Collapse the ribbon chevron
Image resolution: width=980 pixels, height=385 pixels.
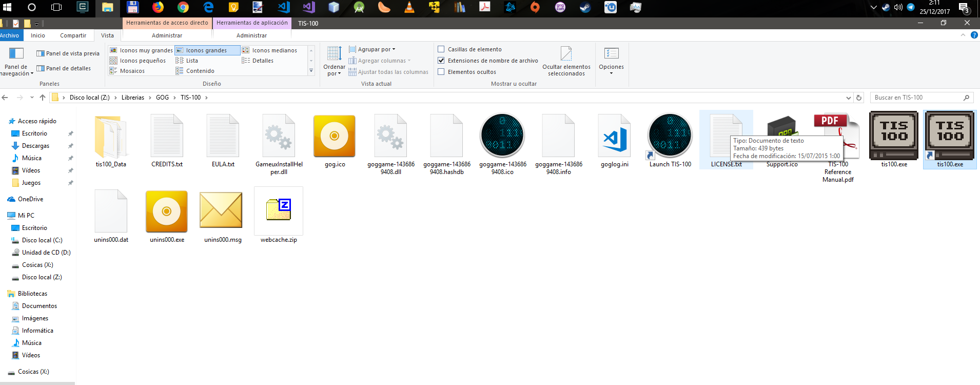click(x=963, y=35)
